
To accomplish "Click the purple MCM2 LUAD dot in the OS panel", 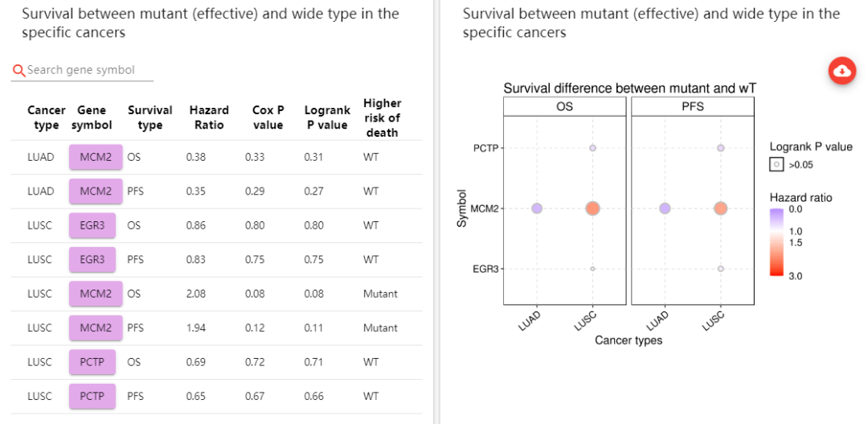I will (537, 208).
